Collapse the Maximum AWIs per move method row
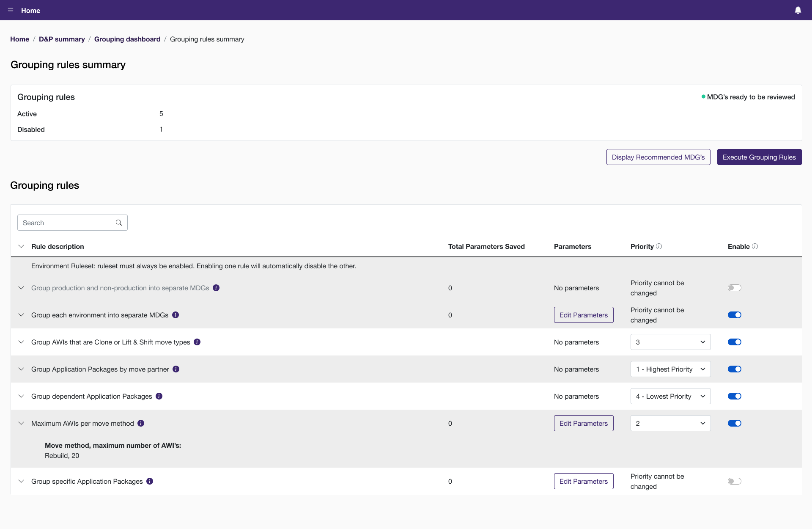Image resolution: width=812 pixels, height=529 pixels. (21, 423)
